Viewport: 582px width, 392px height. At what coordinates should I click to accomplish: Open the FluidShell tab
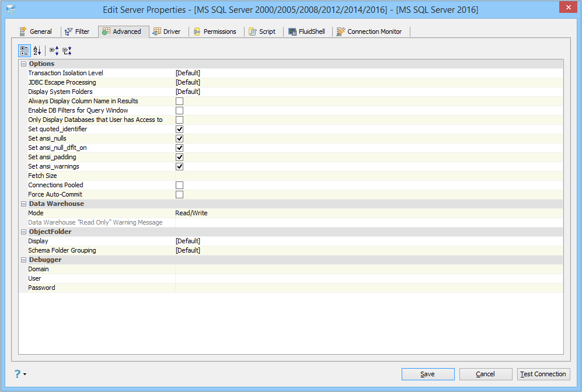(307, 32)
